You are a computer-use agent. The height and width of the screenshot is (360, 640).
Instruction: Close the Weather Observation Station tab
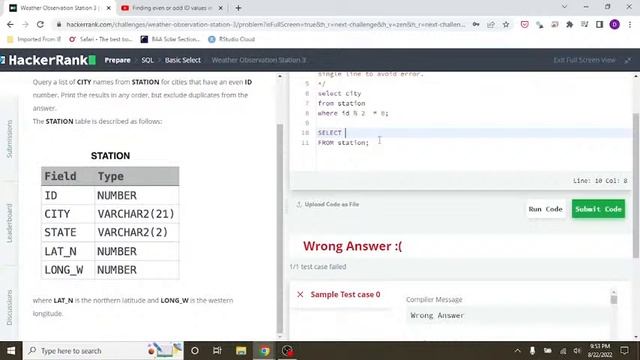(109, 8)
